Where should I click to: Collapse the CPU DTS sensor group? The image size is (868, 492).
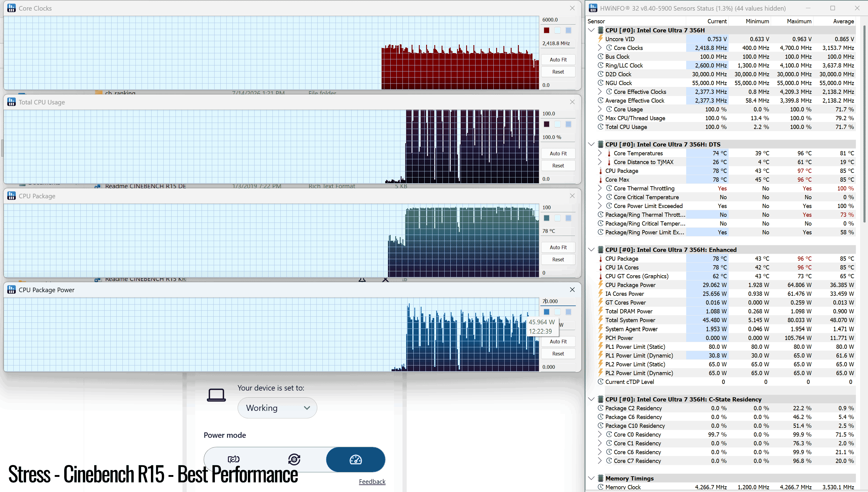point(591,144)
